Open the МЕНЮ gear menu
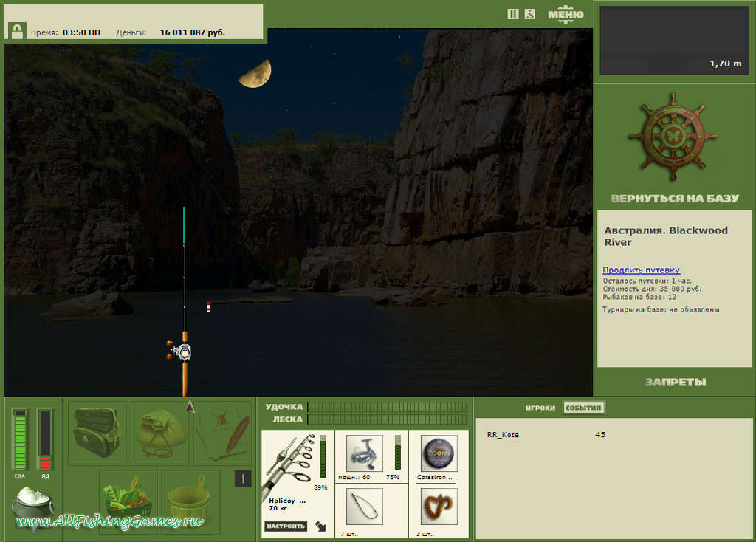This screenshot has width=756, height=542. point(566,14)
